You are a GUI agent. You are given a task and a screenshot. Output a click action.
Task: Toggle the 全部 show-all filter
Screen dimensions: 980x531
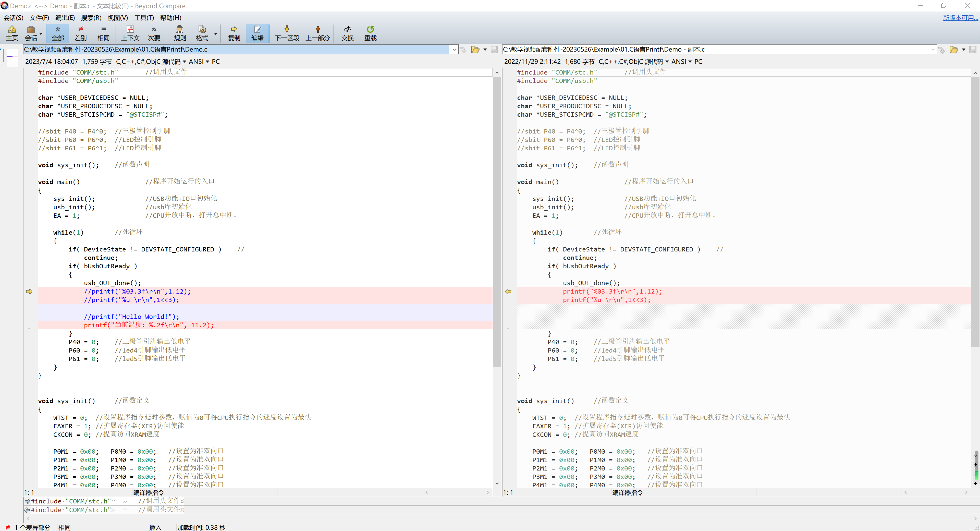coord(58,33)
